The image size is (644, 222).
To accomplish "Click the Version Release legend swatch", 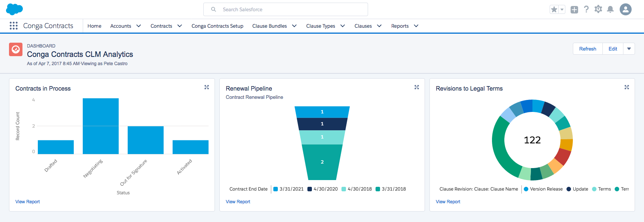I will pos(526,189).
